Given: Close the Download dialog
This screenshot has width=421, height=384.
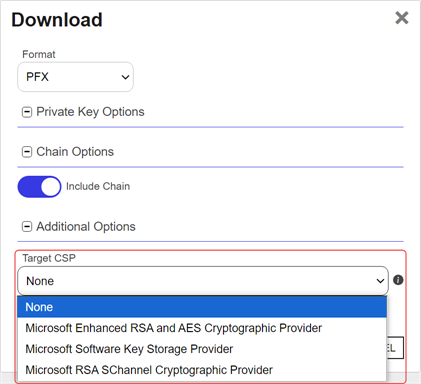Looking at the screenshot, I should coord(402,18).
